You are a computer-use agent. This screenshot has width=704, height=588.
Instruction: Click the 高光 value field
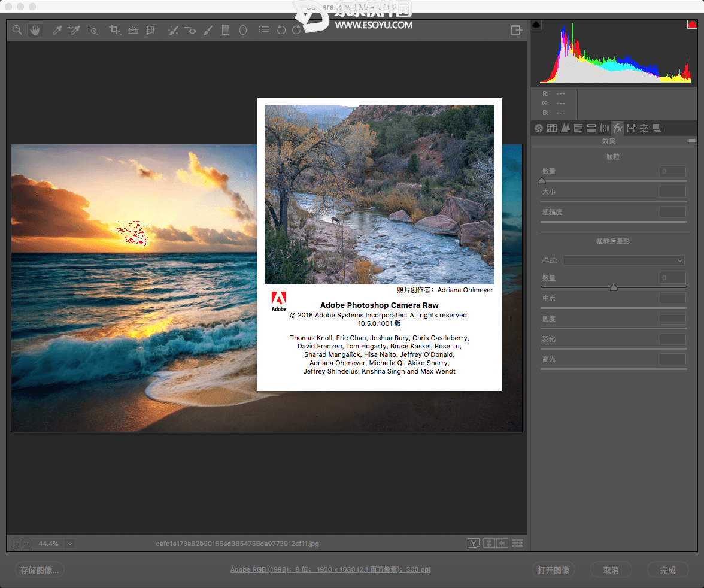(x=673, y=359)
